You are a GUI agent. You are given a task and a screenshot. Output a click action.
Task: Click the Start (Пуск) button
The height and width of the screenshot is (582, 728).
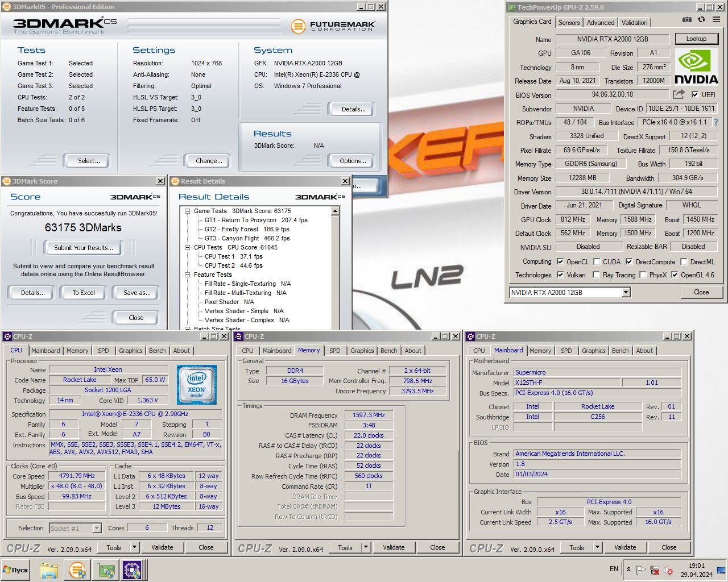(x=16, y=570)
